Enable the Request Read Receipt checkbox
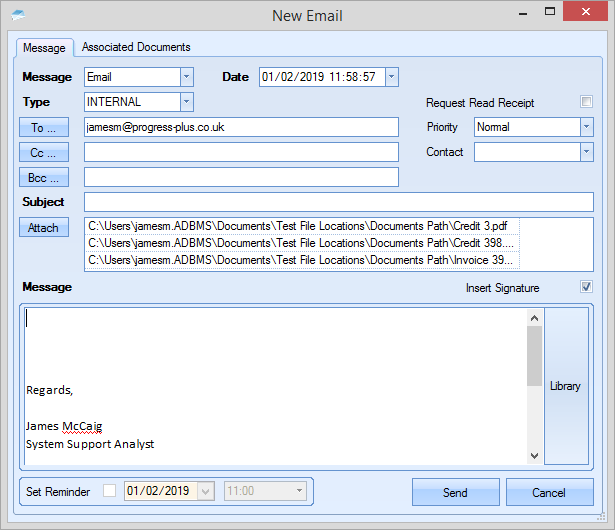 pyautogui.click(x=587, y=102)
